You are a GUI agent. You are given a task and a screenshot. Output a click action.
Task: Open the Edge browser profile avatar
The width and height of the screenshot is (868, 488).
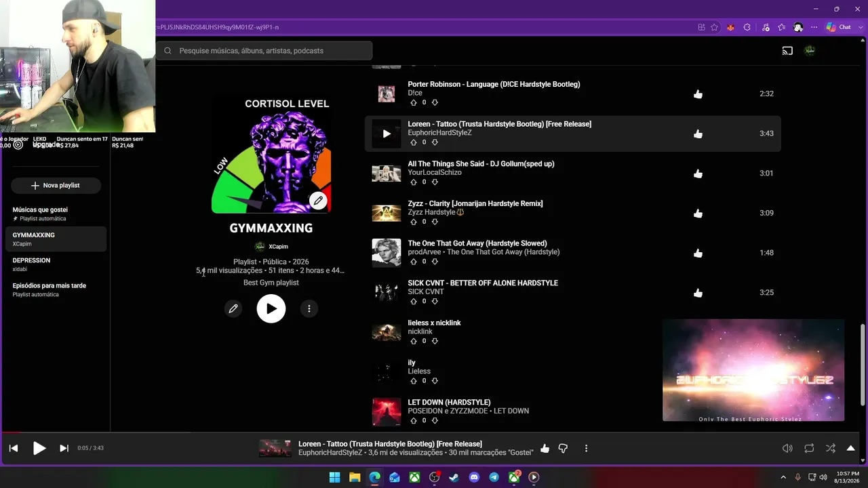tap(798, 27)
